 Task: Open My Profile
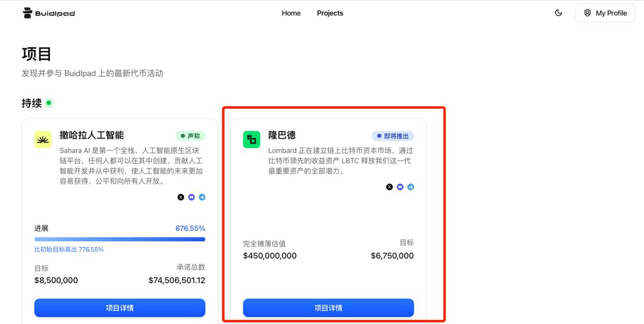click(x=605, y=13)
